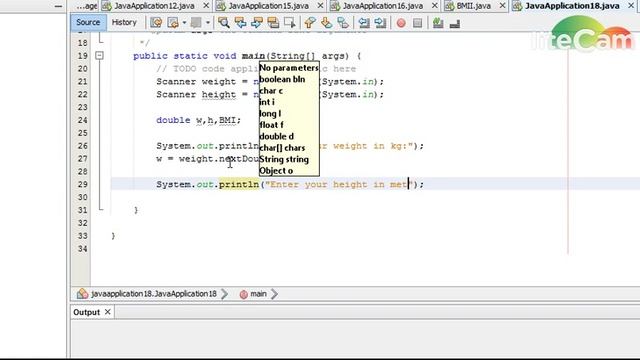Close BMII.java tab

(502, 6)
